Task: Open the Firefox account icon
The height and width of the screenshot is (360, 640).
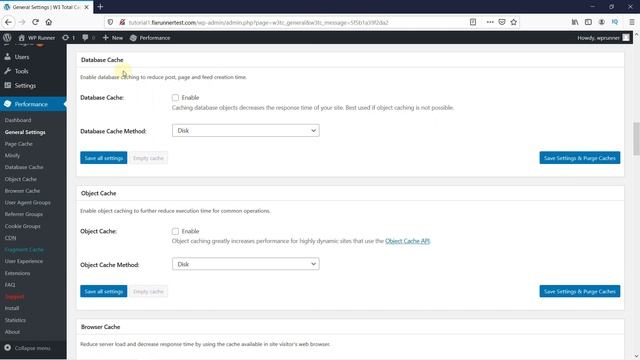Action: click(x=601, y=22)
